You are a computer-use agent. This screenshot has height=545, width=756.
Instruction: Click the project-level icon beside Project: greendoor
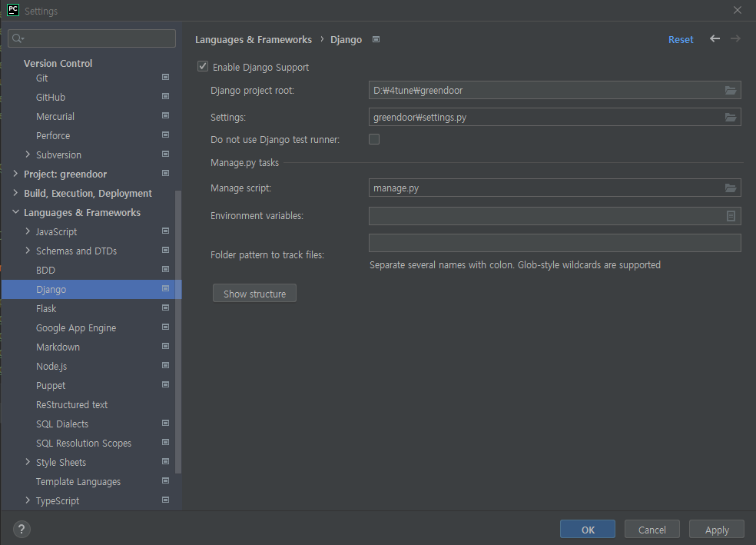(165, 173)
